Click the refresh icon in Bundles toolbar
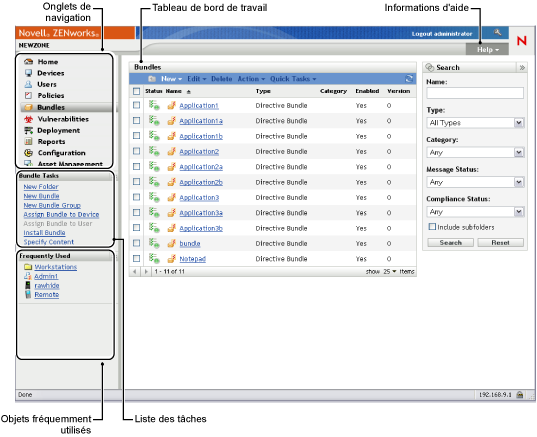This screenshot has height=437, width=537. [409, 79]
